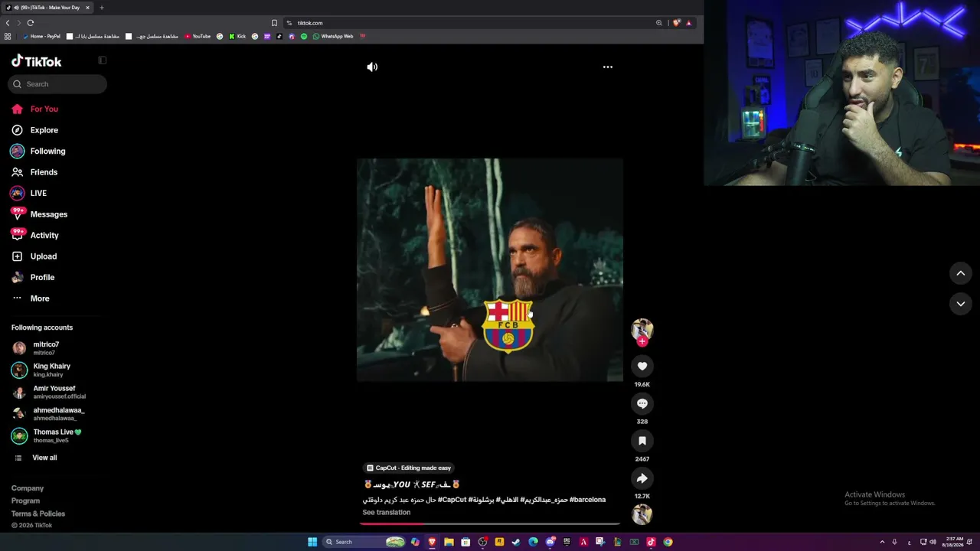Open Steam from the taskbar

(516, 542)
